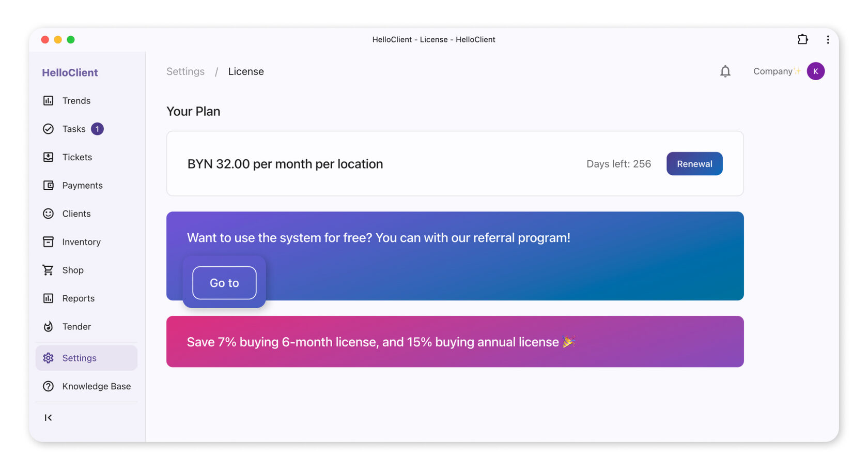Open the three-dot window menu

click(x=828, y=40)
